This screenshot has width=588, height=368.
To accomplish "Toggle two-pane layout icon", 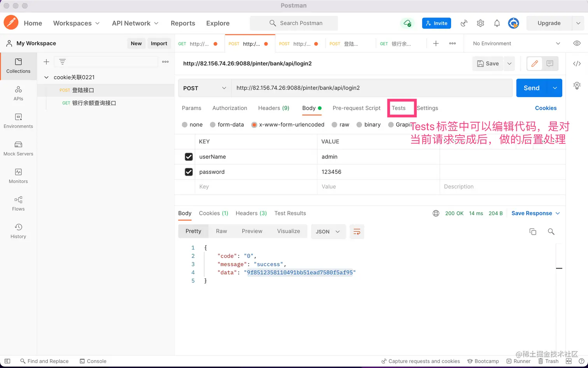I will [x=569, y=361].
